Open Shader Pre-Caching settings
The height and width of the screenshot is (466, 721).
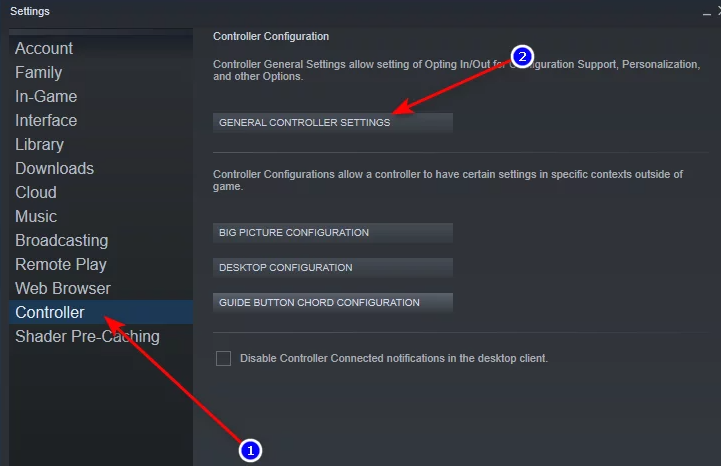pos(101,336)
